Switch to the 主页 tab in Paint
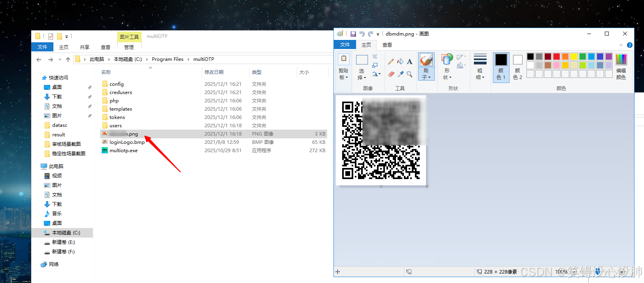This screenshot has width=644, height=283. coord(366,45)
